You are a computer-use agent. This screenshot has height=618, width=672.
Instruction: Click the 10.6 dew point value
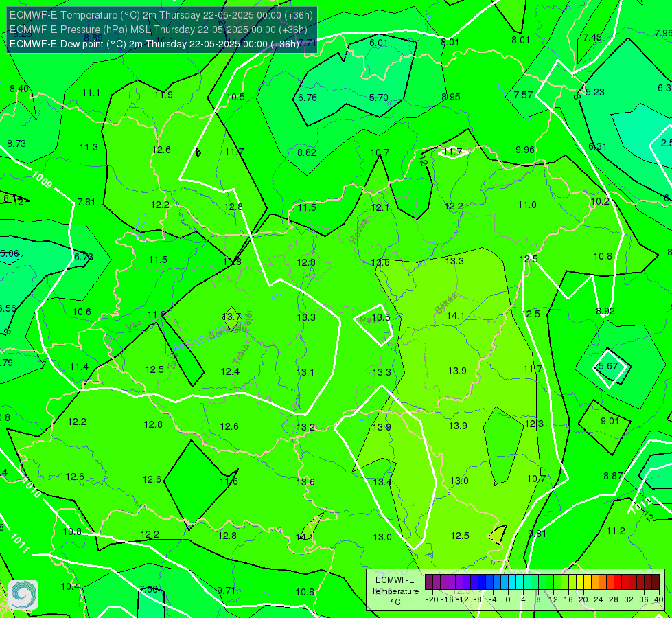point(82,312)
